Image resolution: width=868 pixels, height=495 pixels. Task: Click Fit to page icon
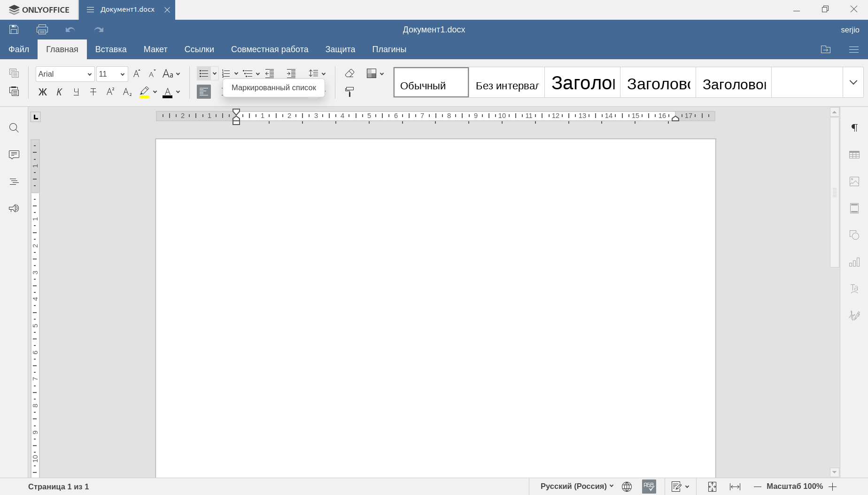pyautogui.click(x=712, y=487)
